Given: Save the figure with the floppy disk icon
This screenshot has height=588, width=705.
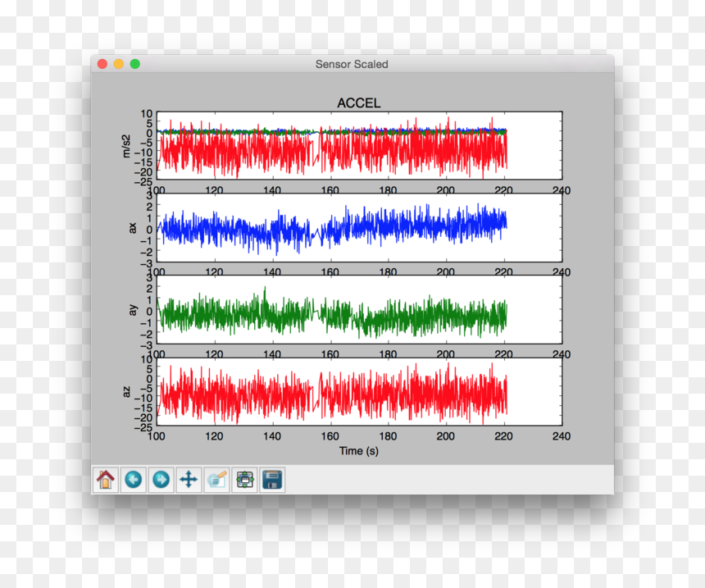Looking at the screenshot, I should tap(272, 480).
